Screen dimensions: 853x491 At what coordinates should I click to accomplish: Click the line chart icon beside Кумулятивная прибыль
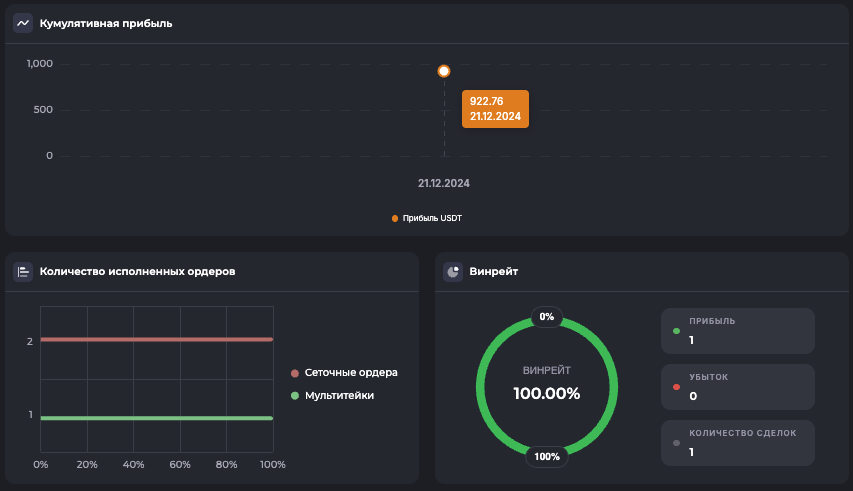pyautogui.click(x=23, y=23)
